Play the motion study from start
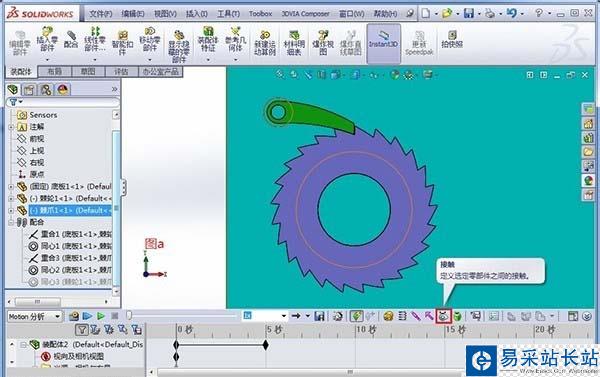The image size is (600, 377). (x=87, y=316)
